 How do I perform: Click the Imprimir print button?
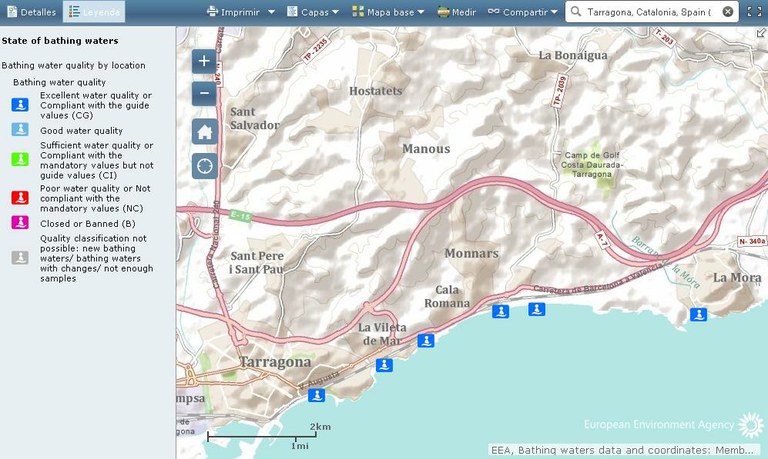(233, 12)
